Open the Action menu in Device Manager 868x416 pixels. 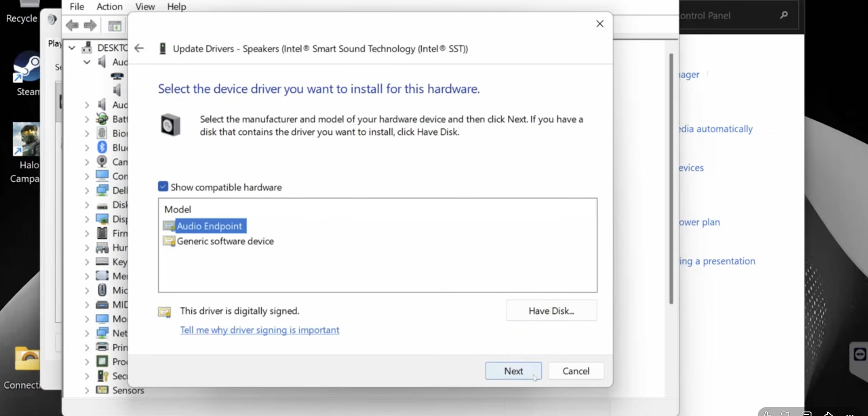click(x=109, y=6)
